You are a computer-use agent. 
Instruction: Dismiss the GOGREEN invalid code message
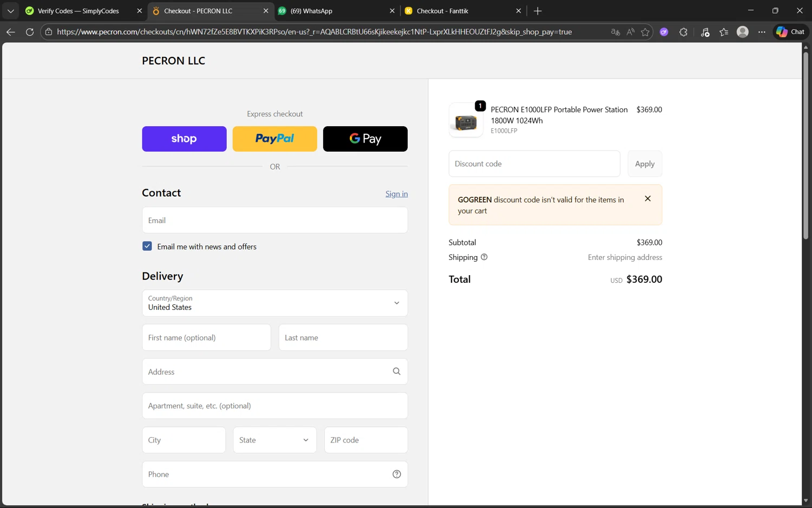648,199
